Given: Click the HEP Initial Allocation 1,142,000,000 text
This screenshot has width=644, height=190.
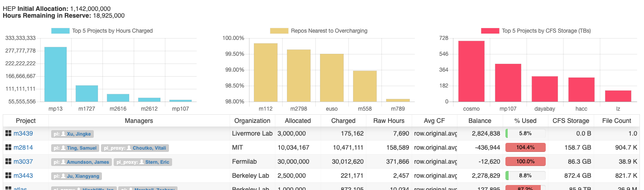Looking at the screenshot, I should [57, 9].
